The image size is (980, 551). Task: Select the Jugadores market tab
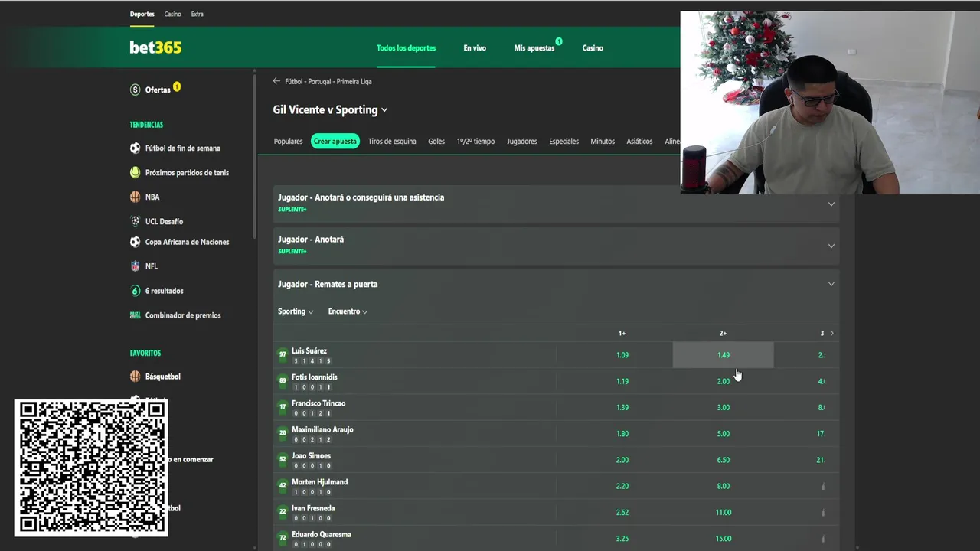pyautogui.click(x=522, y=142)
